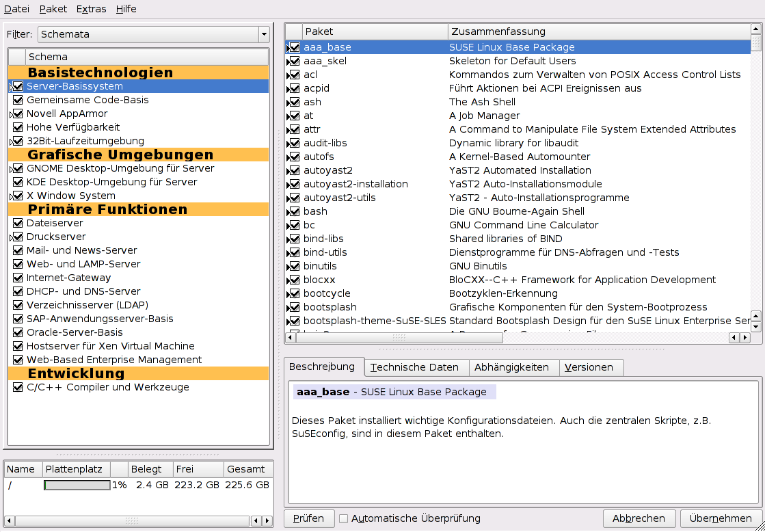Toggle the Oracle-Server-Basis checkbox
Viewport: 765px width, 532px height.
point(18,332)
